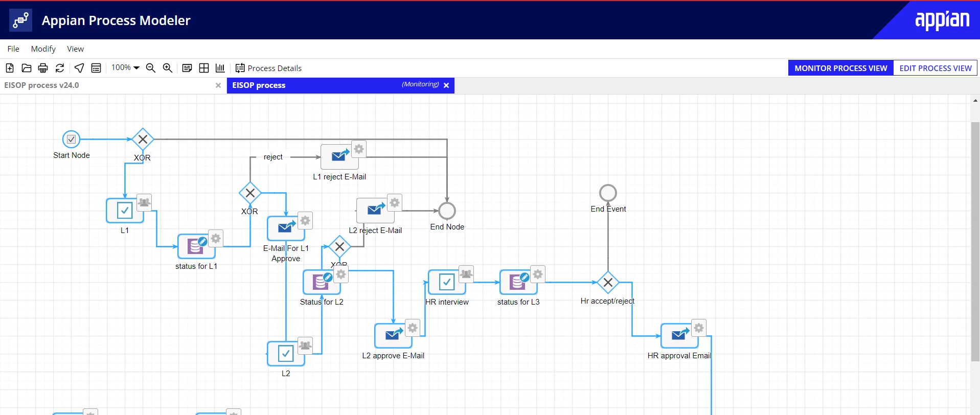Click the annotation note icon
The width and height of the screenshot is (980, 415).
tap(187, 68)
